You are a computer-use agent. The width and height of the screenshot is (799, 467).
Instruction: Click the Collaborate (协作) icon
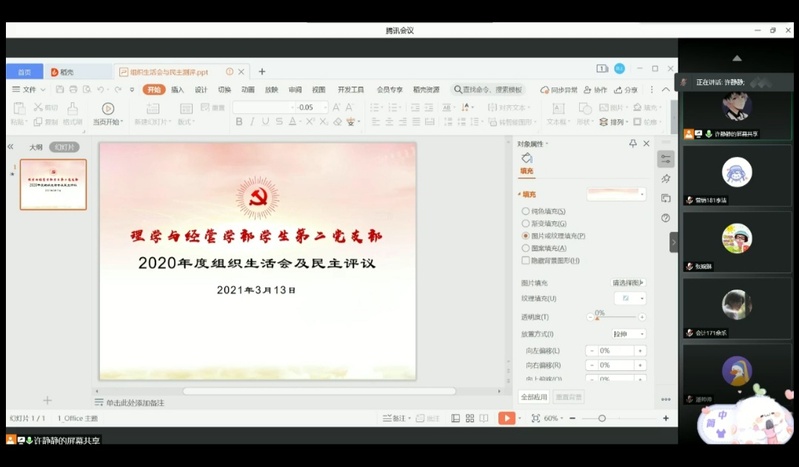pyautogui.click(x=596, y=90)
